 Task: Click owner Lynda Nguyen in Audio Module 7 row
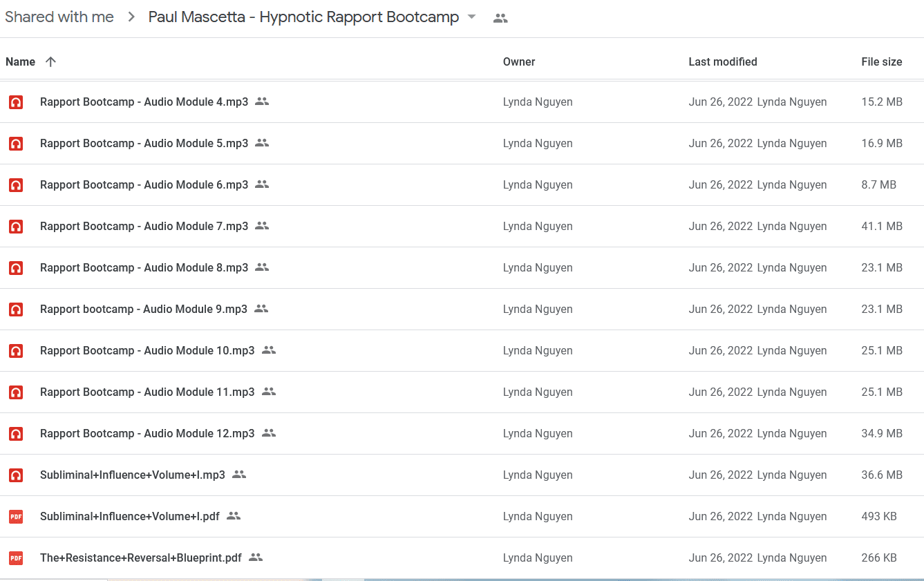click(x=538, y=226)
